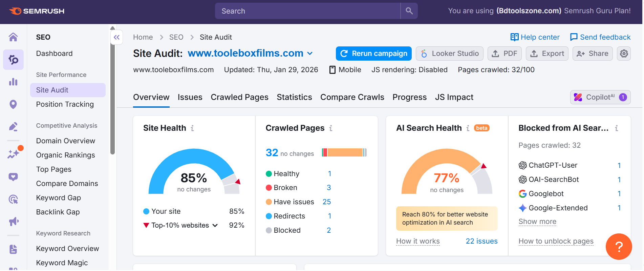Click the Mobile device icon
Screen dimensions: 644x271
tap(333, 70)
